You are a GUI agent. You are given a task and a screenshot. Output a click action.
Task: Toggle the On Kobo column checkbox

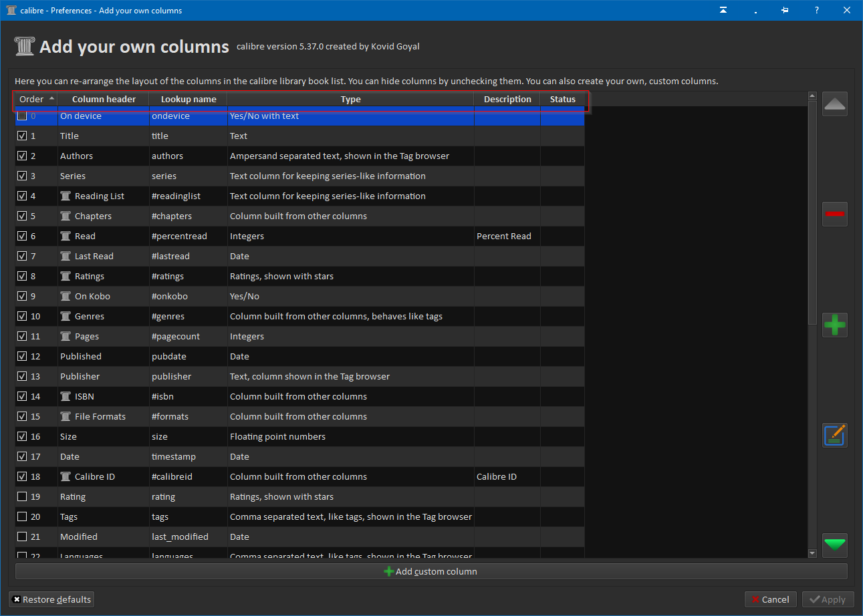22,297
